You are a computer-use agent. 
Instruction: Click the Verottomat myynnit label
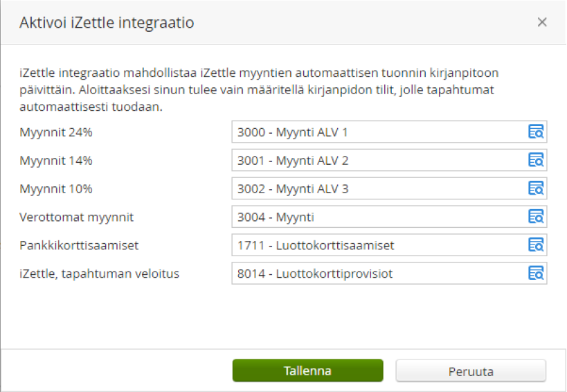click(x=76, y=217)
